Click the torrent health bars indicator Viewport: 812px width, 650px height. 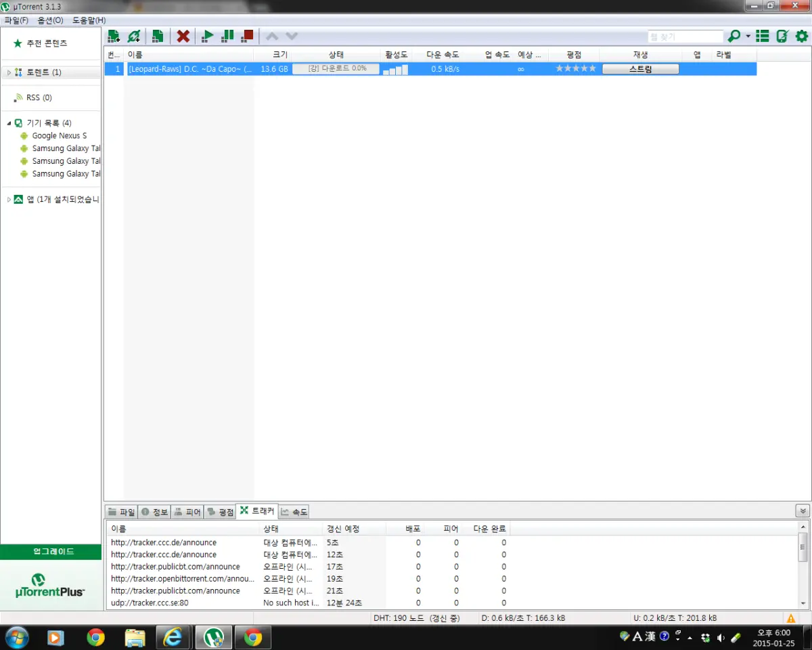click(395, 69)
